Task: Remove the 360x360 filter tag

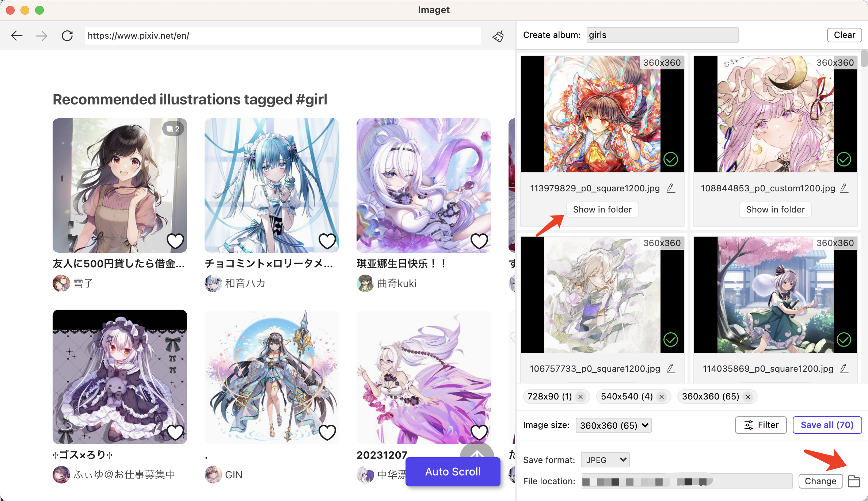Action: coord(749,397)
